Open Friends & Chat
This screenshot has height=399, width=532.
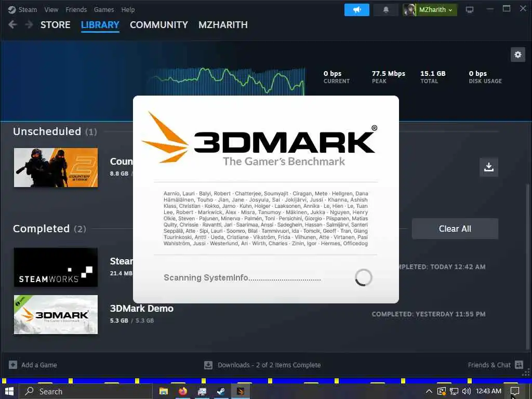(x=489, y=365)
